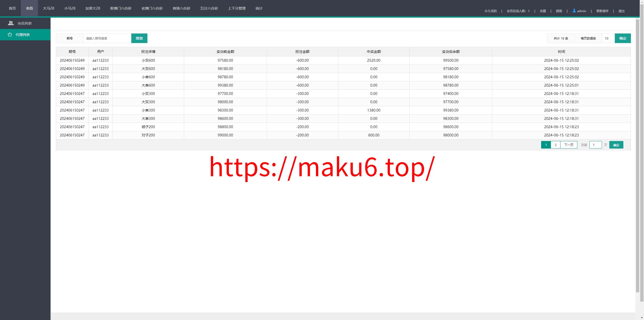
Task: Select the 大双600 bet cell
Action: tap(148, 69)
